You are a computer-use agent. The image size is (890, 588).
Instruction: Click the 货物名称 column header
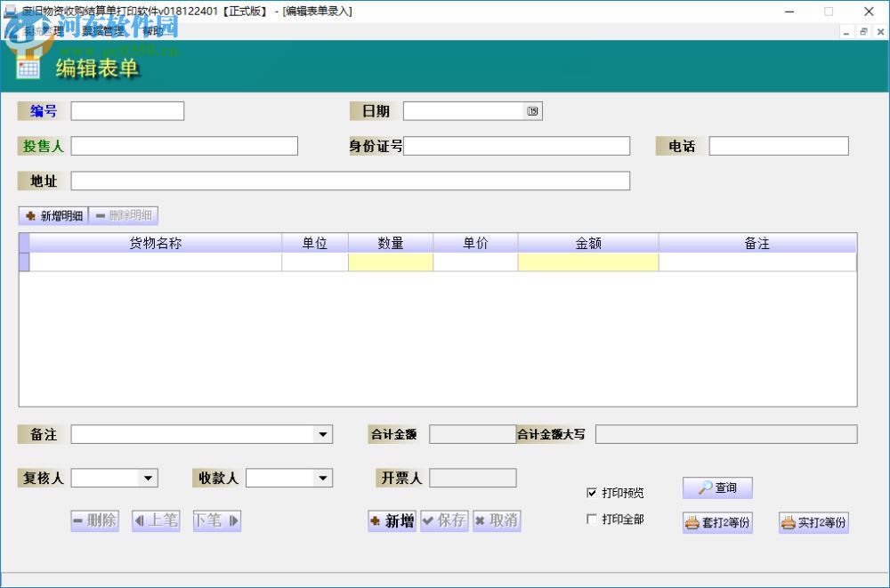tap(156, 243)
